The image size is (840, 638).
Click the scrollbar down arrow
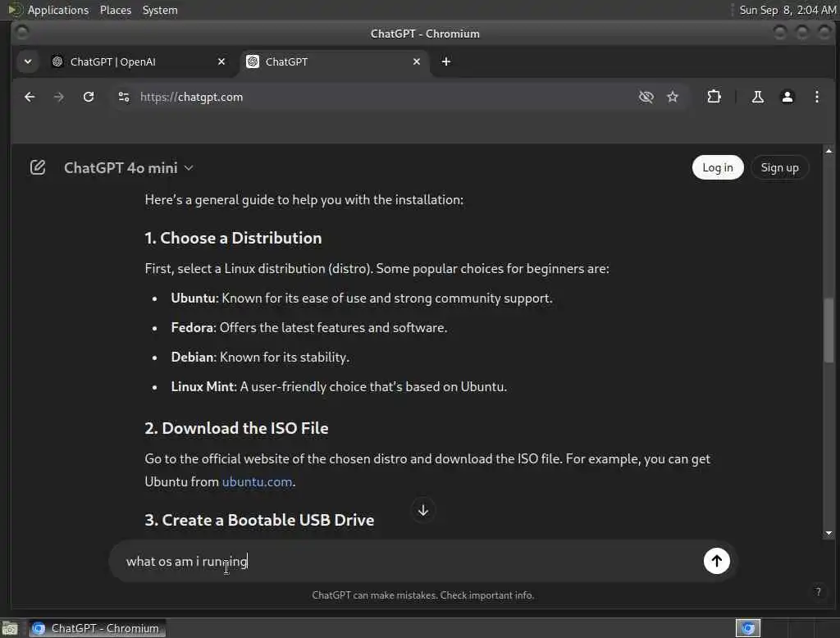[x=829, y=533]
